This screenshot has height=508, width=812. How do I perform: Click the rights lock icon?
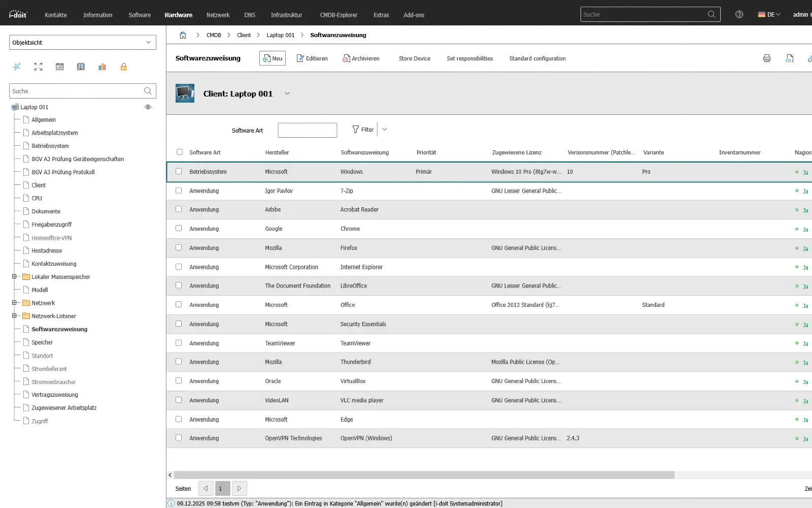click(x=123, y=67)
